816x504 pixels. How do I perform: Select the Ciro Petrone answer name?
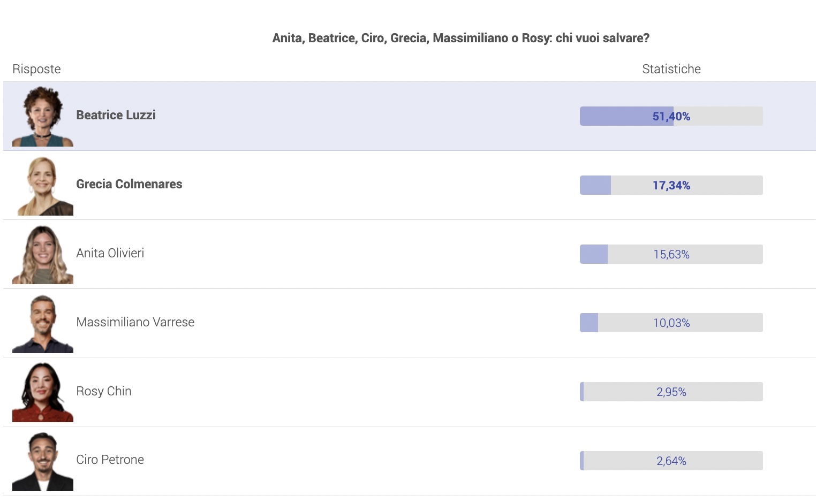pyautogui.click(x=110, y=460)
